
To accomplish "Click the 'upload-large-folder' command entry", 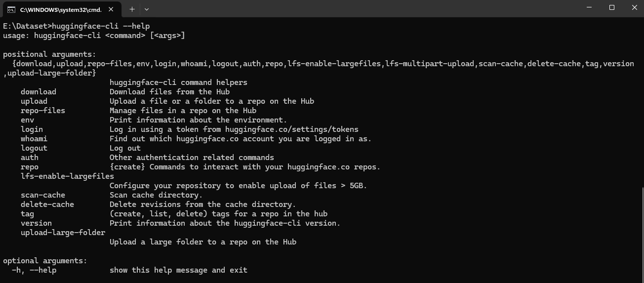I will pos(63,233).
